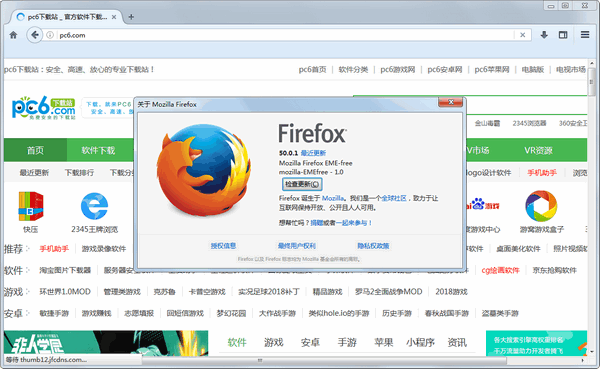
Task: Open the 金山毒霸 hot search link
Action: [x=487, y=123]
